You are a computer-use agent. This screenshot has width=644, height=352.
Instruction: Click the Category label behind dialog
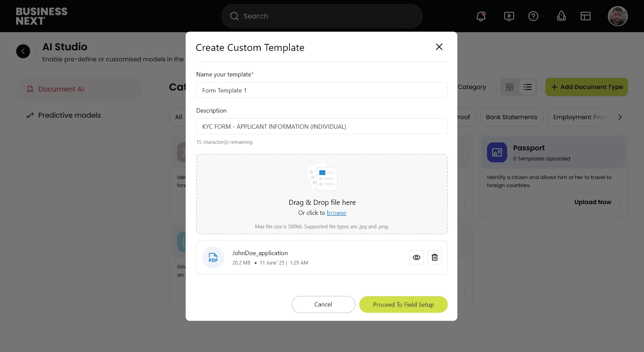click(x=472, y=87)
